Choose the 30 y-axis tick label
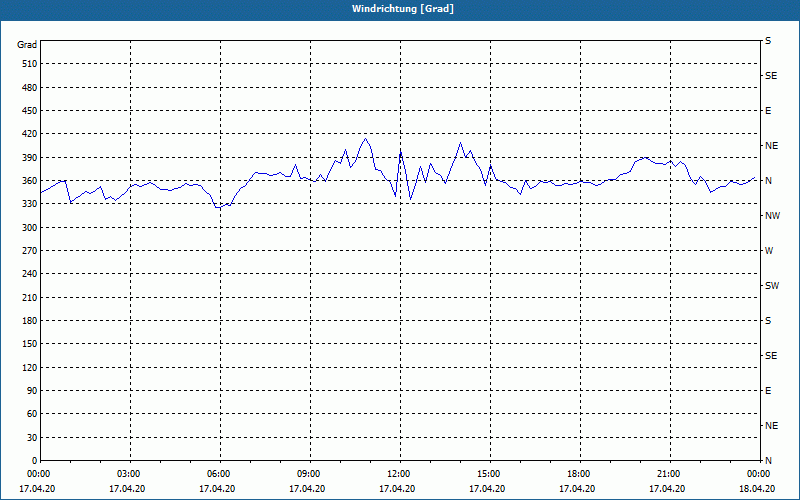Viewport: 800px width, 500px height. click(x=32, y=438)
